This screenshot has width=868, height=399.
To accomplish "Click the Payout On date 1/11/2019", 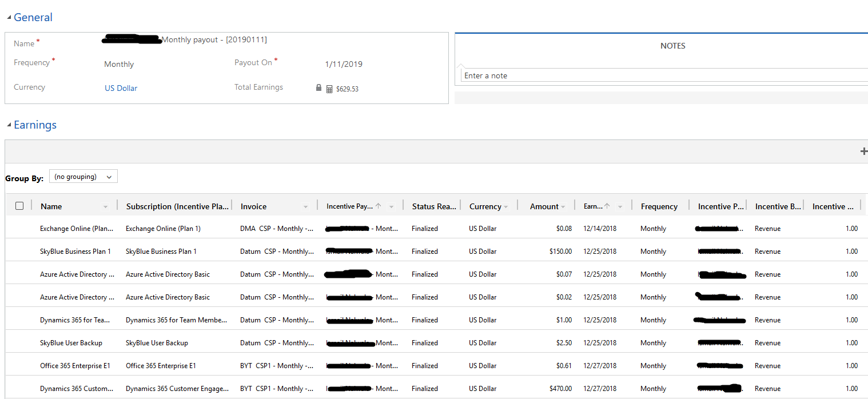I will coord(344,64).
